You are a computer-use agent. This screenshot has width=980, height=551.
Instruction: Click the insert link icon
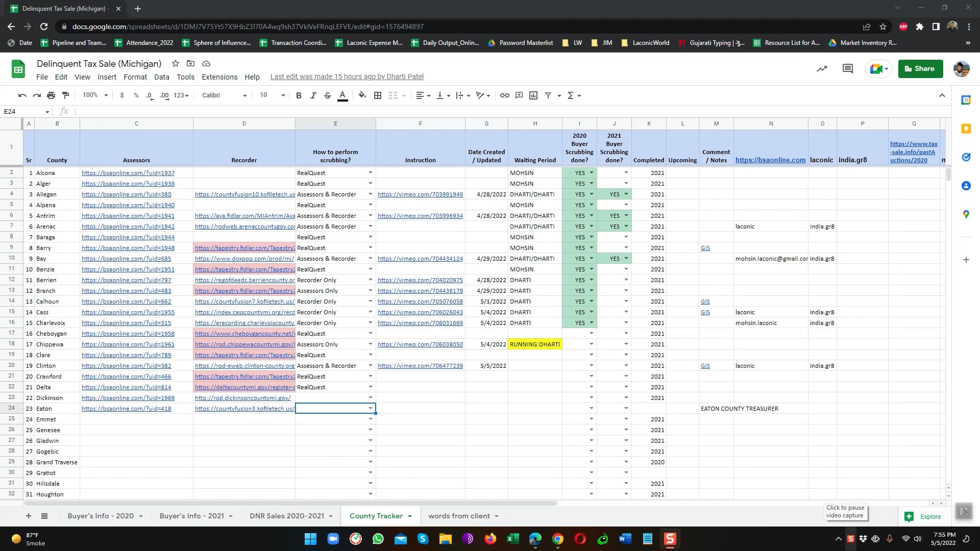click(x=504, y=95)
